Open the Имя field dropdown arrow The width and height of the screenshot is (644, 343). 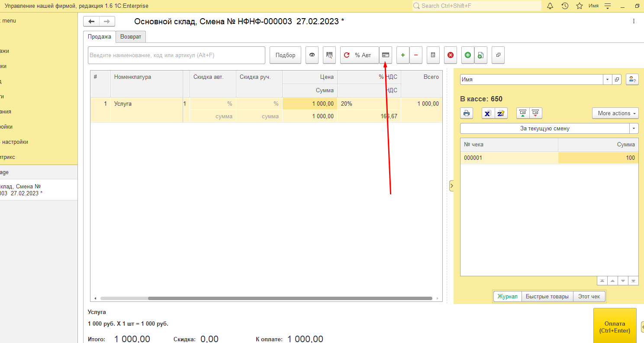(607, 80)
